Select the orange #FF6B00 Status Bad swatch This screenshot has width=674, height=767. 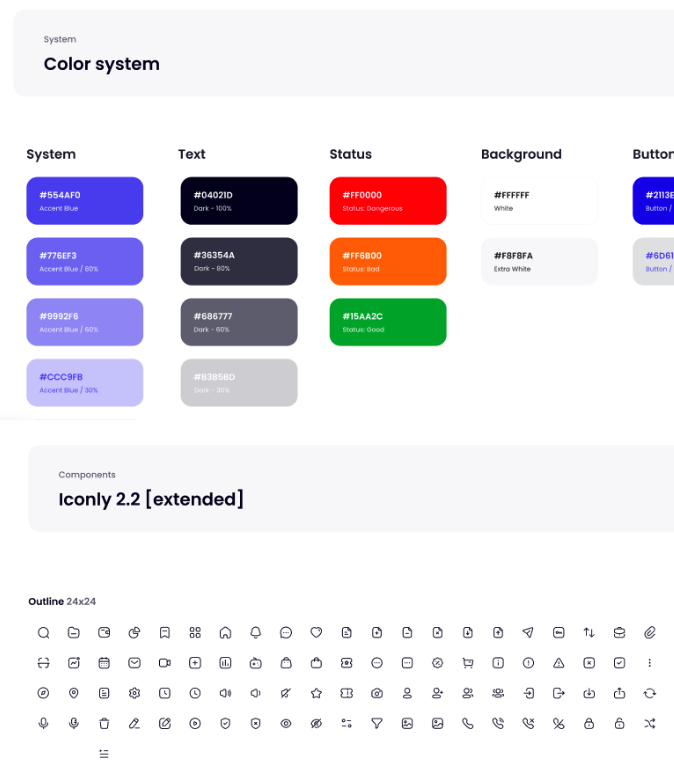click(x=388, y=262)
